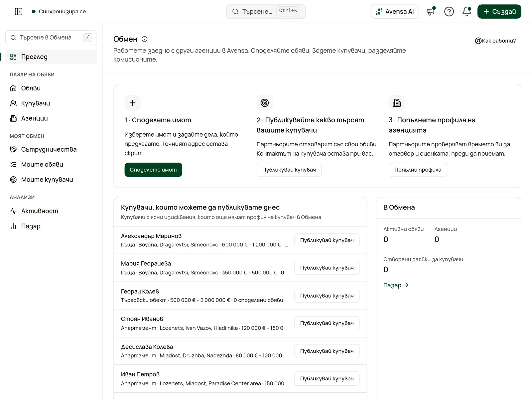Click the В Обмена heading
The width and height of the screenshot is (532, 399).
[x=399, y=207]
